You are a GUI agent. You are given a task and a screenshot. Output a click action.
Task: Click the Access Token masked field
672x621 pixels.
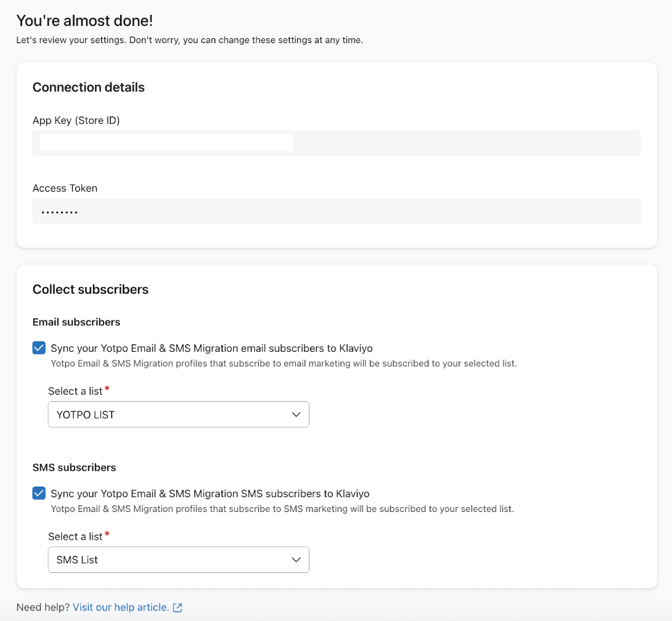336,211
